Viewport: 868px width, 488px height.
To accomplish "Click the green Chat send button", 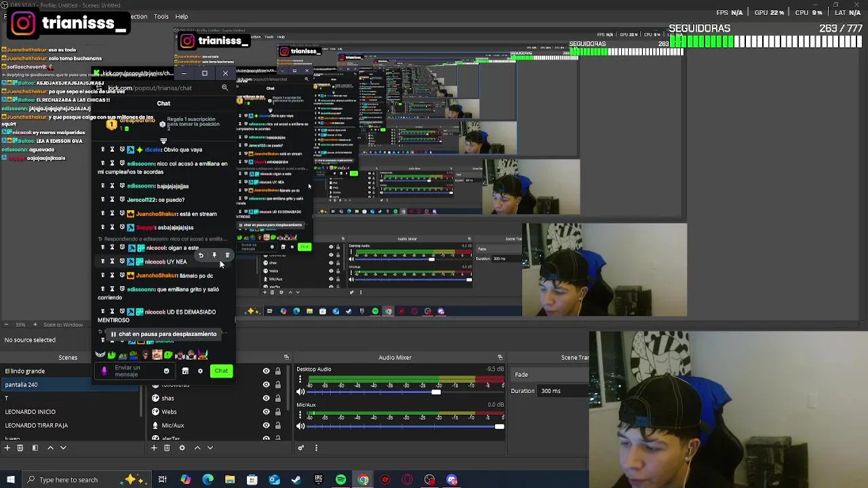I will [x=221, y=371].
